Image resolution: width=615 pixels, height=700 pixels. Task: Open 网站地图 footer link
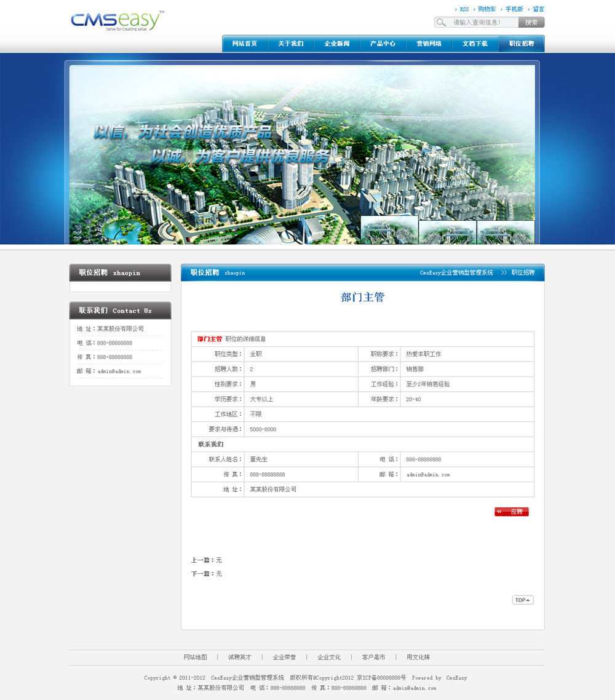click(196, 658)
